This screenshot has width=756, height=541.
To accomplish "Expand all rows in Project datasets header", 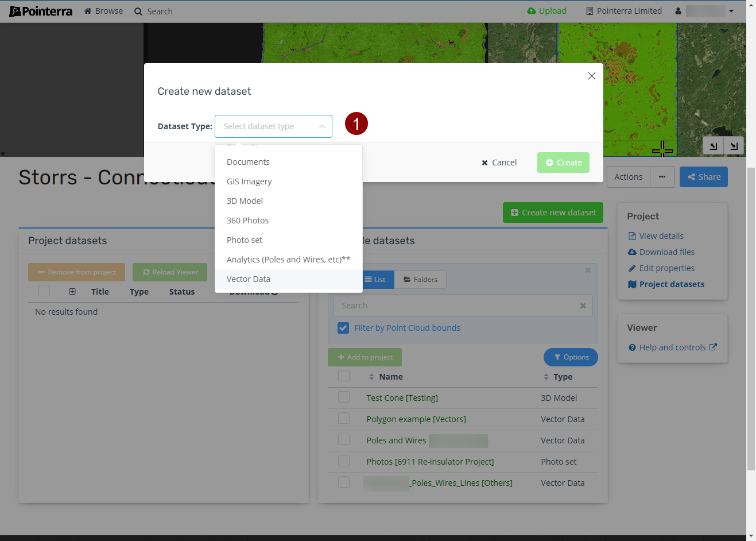I will (x=72, y=292).
